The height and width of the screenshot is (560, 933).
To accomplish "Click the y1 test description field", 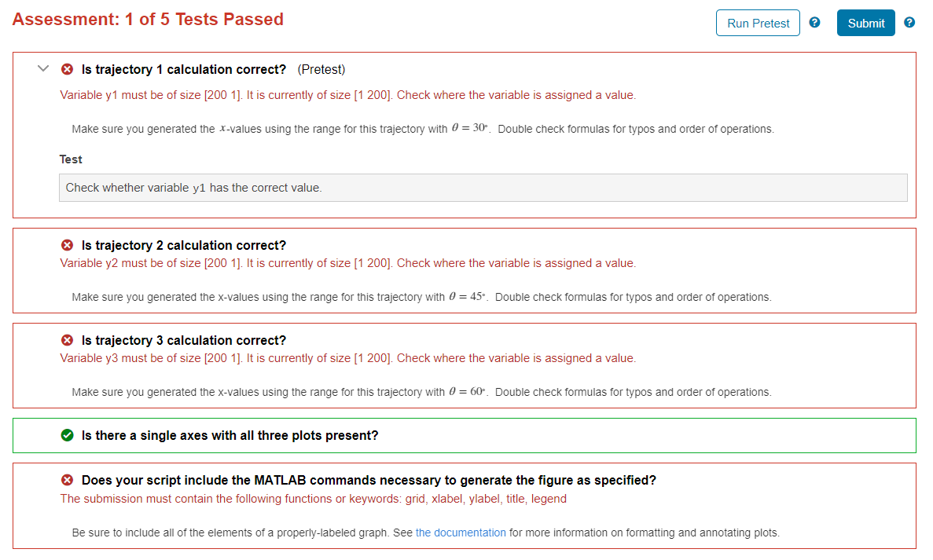I will [x=483, y=188].
